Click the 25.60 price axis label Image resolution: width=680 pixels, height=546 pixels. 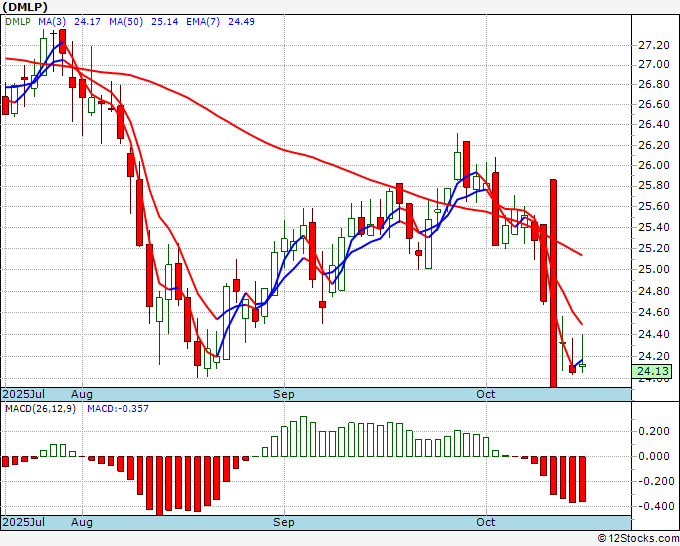[x=654, y=206]
